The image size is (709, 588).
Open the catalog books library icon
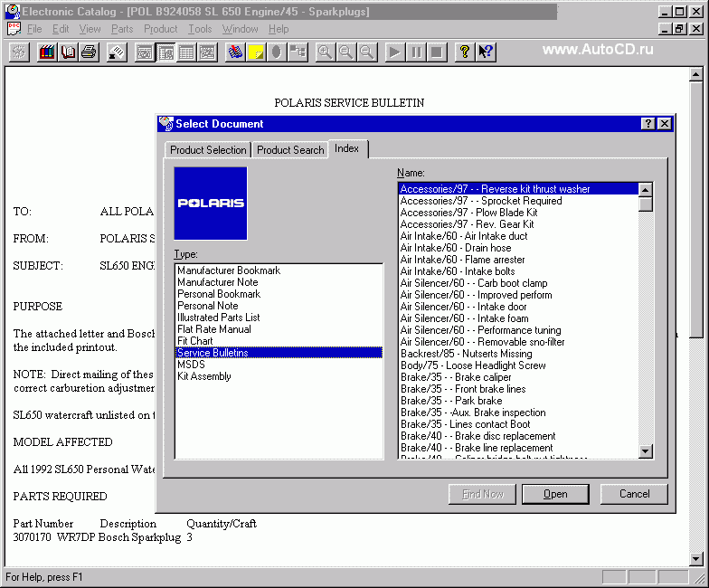pyautogui.click(x=47, y=52)
